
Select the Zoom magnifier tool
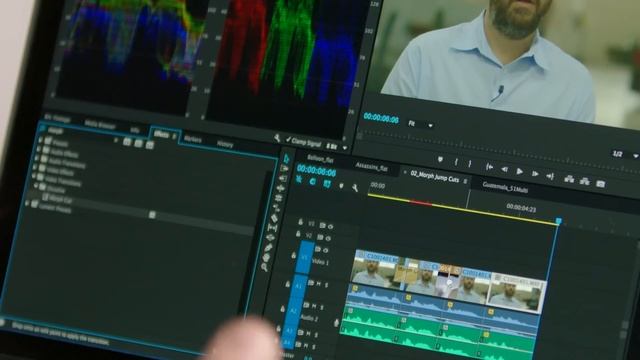click(264, 267)
